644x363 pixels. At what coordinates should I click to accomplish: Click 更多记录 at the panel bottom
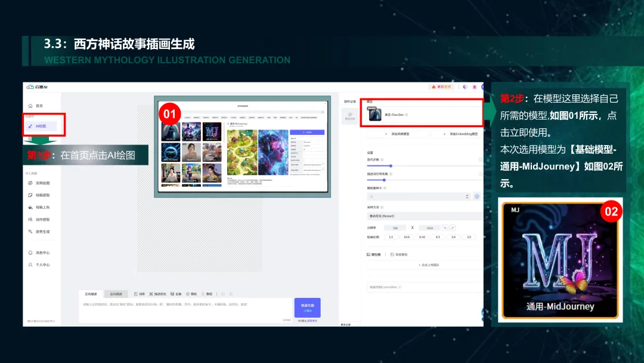point(346,325)
